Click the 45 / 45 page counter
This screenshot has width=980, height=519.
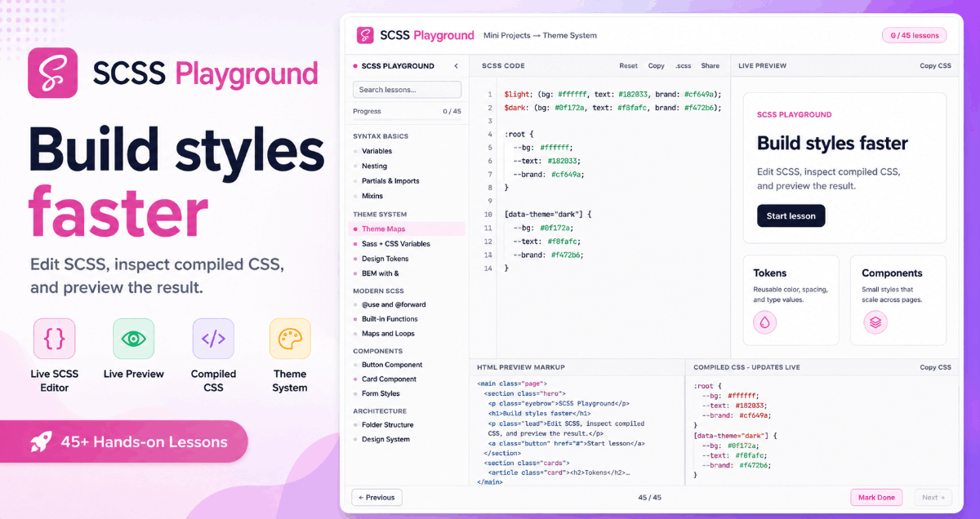[x=650, y=497]
